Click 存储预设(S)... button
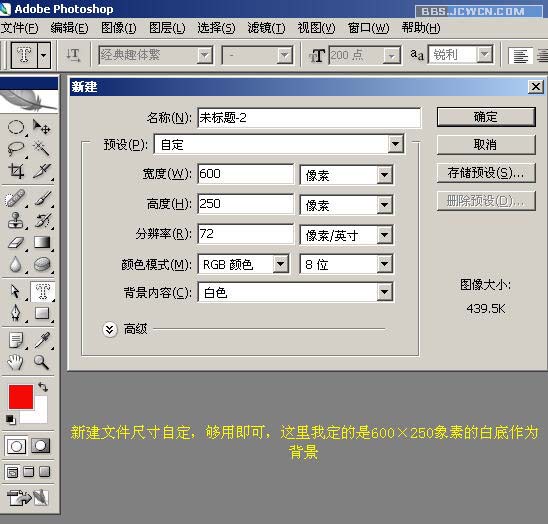548x524 pixels. point(486,172)
